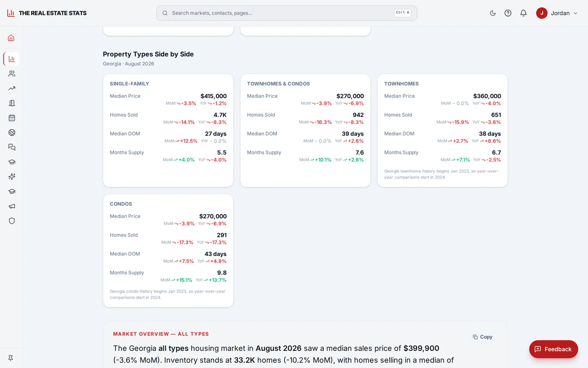The height and width of the screenshot is (368, 588).
Task: Go to Home in the sidebar
Action: pyautogui.click(x=11, y=38)
